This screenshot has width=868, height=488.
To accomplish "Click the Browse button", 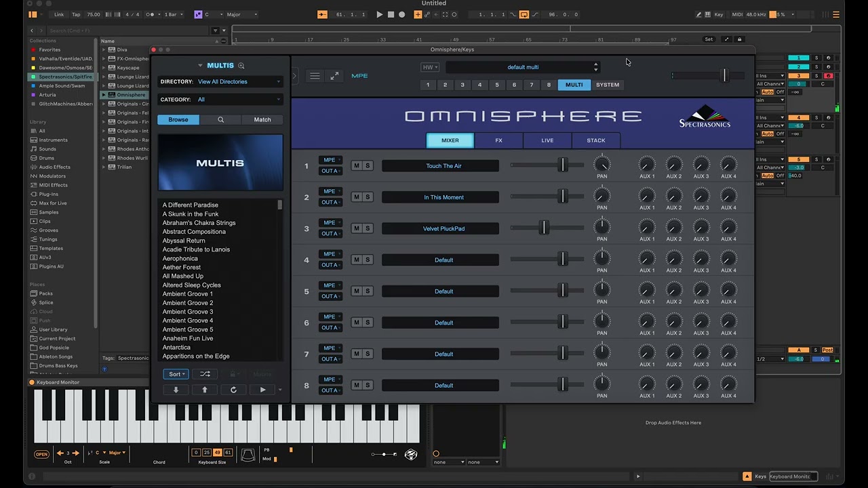I will (x=178, y=119).
